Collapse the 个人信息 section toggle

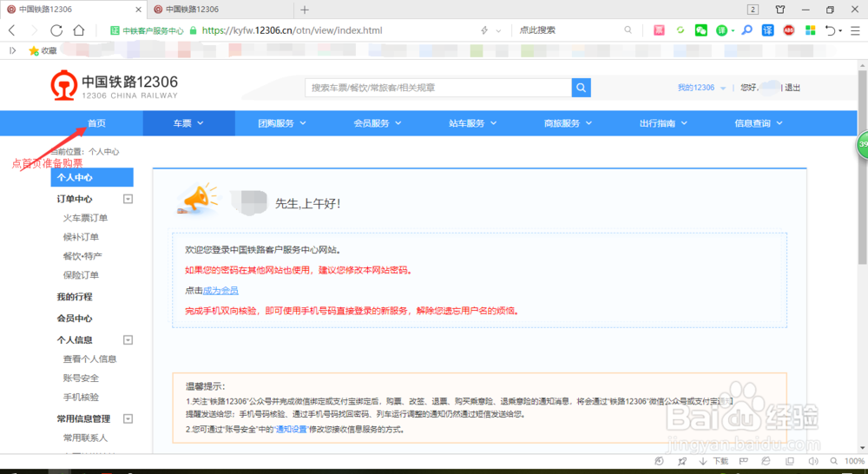coord(128,340)
